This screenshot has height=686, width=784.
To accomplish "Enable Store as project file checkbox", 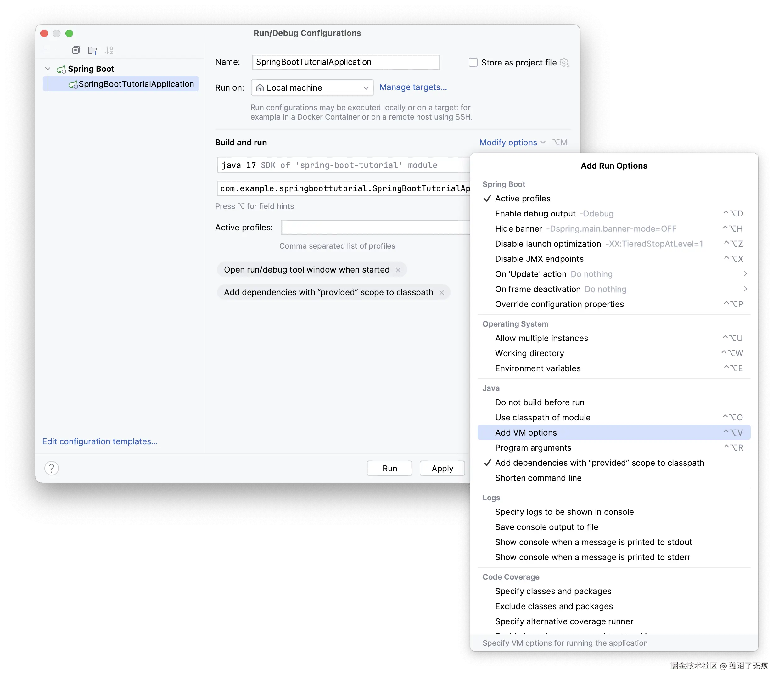I will (473, 62).
